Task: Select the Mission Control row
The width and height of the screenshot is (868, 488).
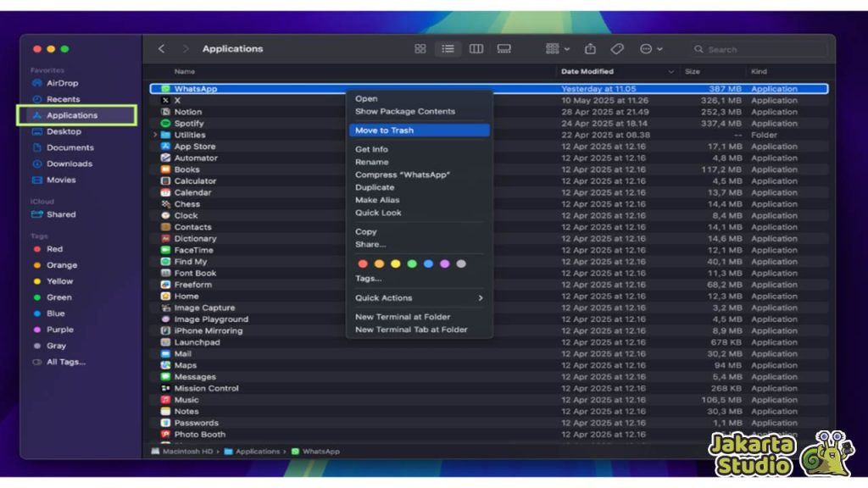Action: point(489,388)
